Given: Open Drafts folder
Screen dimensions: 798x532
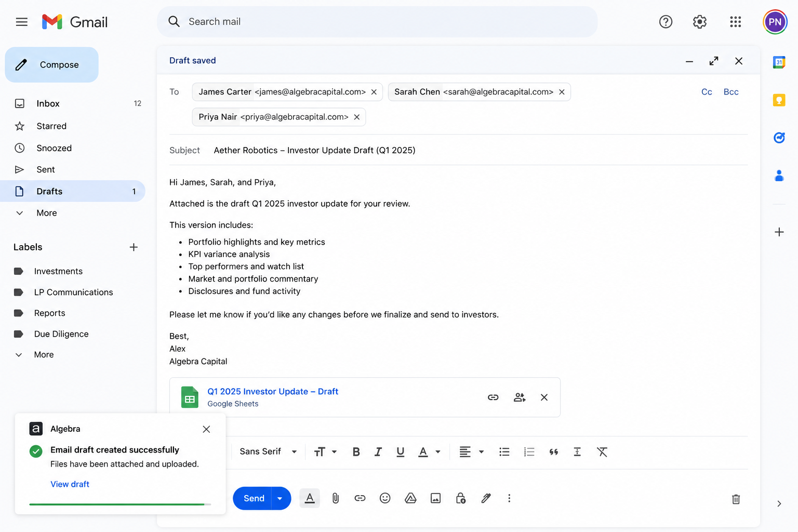Looking at the screenshot, I should (x=73, y=191).
